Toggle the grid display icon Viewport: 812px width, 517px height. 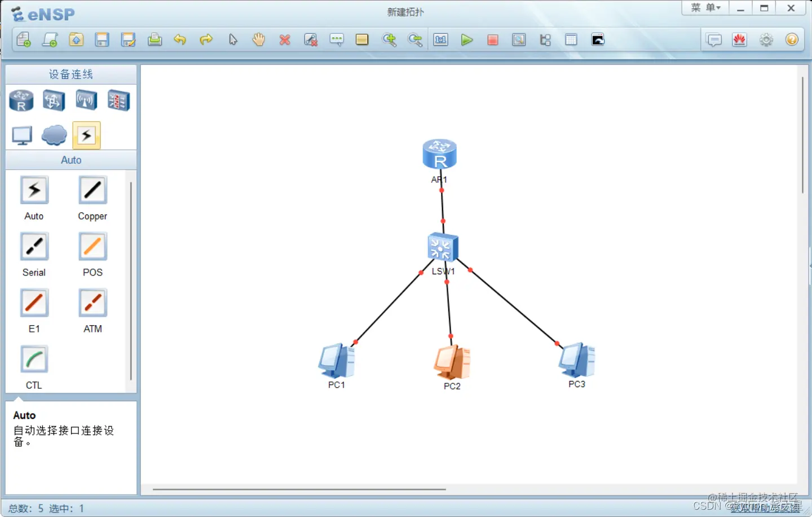(x=571, y=40)
